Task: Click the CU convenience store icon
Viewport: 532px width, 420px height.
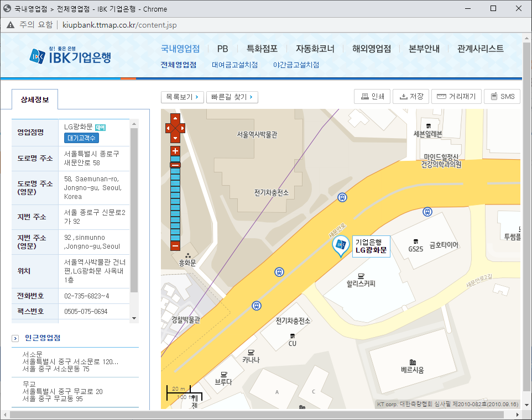Action: 293,336
